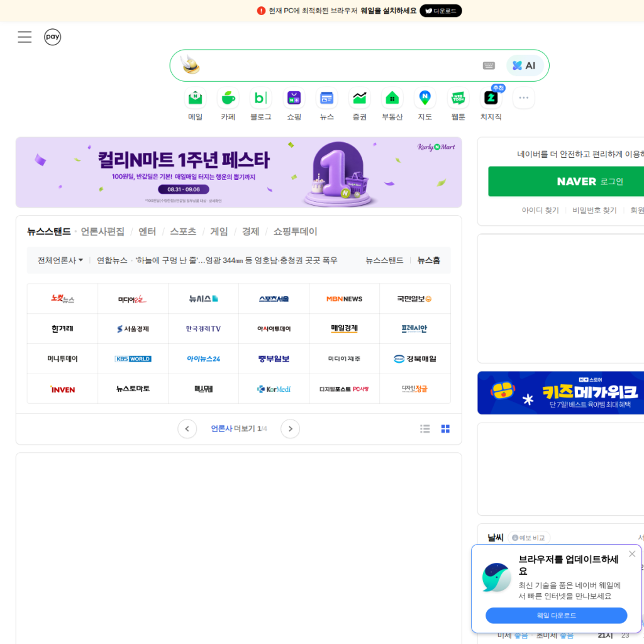644x644 pixels.
Task: Open the Real Estate (부동산) shortcut
Action: [x=392, y=104]
